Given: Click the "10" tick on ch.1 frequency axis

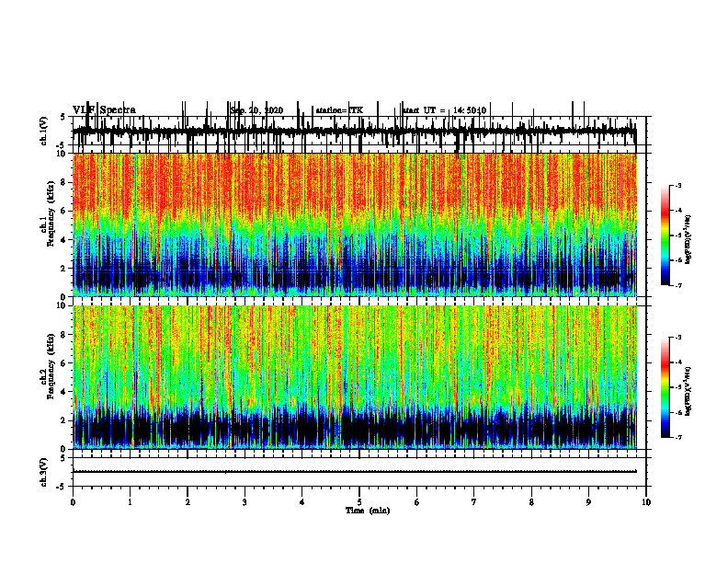Looking at the screenshot, I should point(63,154).
